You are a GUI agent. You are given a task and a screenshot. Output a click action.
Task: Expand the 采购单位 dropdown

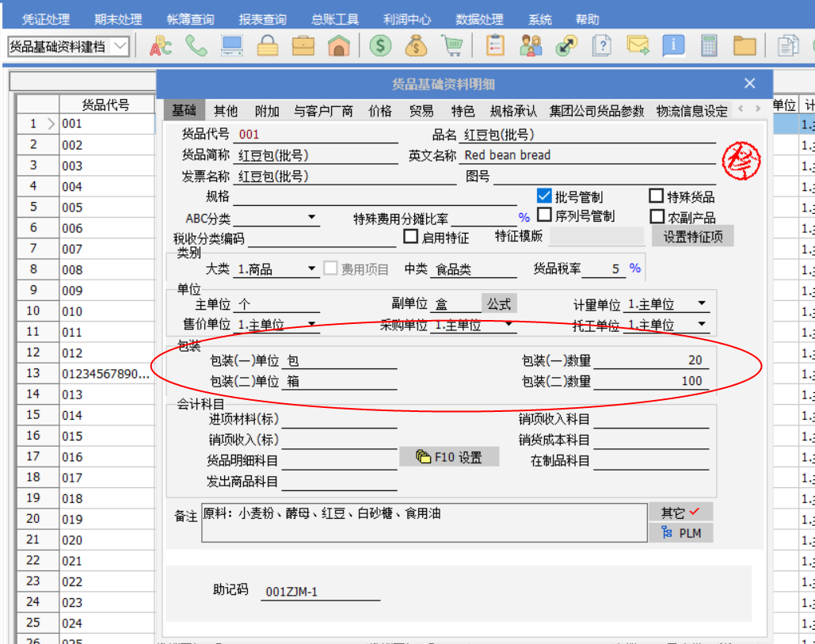[x=508, y=324]
